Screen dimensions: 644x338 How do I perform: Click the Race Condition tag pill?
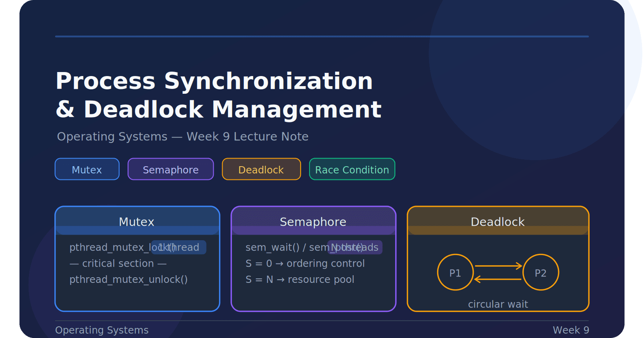(352, 169)
